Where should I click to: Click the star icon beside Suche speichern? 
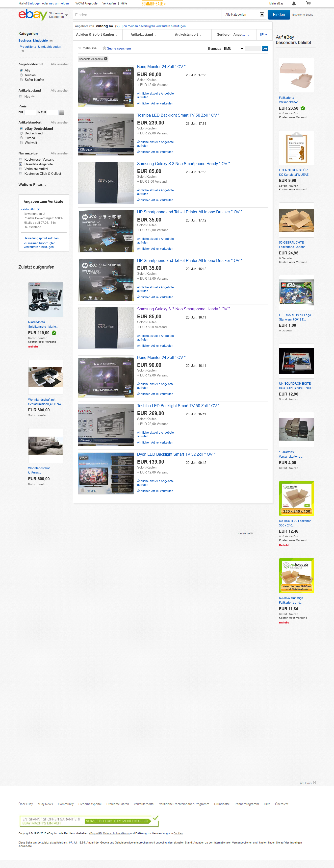[104, 48]
